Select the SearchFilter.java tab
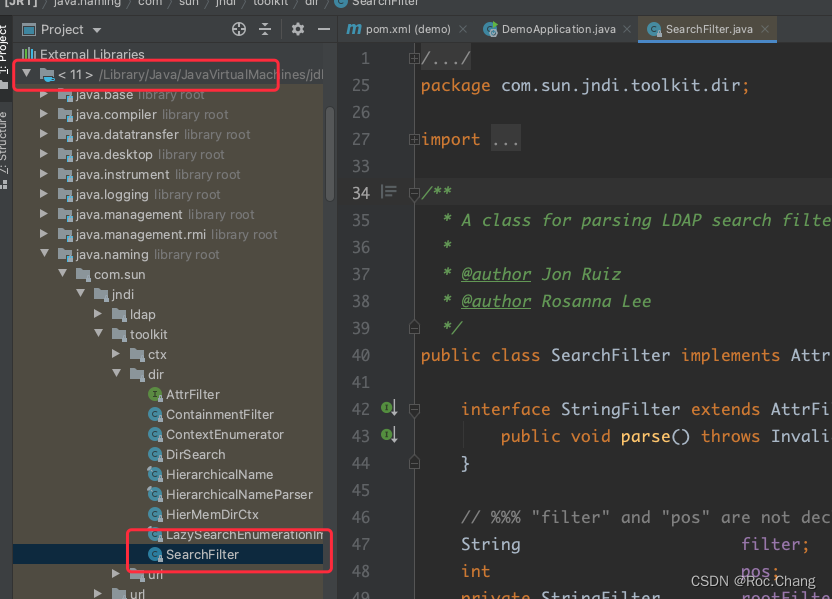 click(709, 29)
